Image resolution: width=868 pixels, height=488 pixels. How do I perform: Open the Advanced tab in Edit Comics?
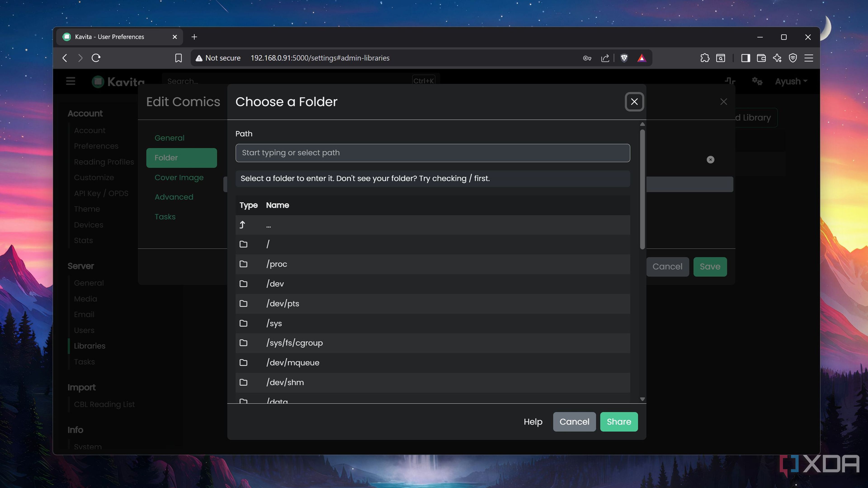click(x=174, y=197)
